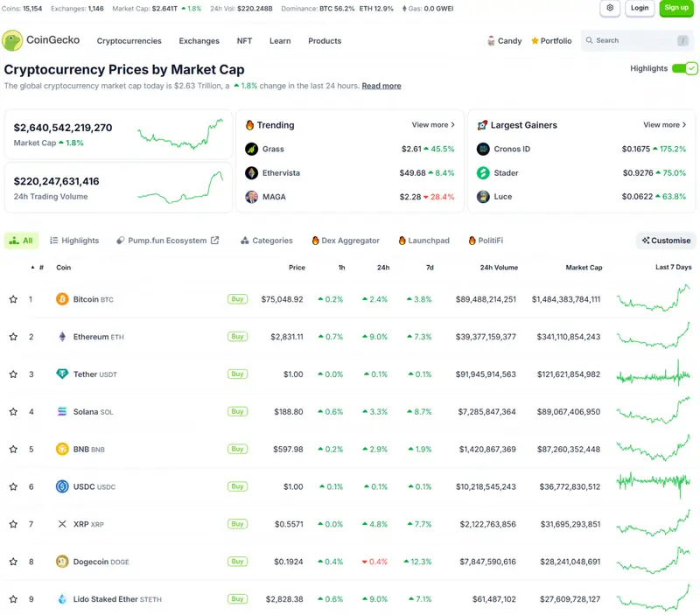Favorite Dogecoin with its star
This screenshot has height=615, width=700.
(x=13, y=562)
